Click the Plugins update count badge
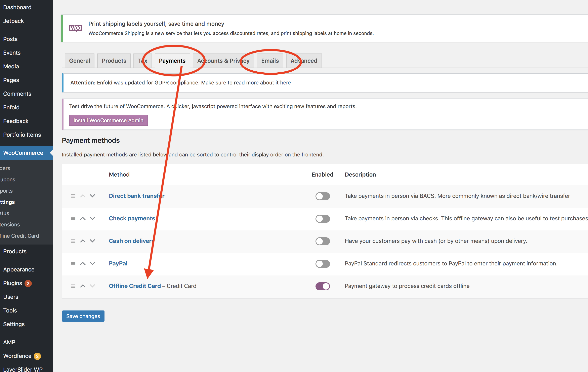This screenshot has height=372, width=588. pos(28,283)
